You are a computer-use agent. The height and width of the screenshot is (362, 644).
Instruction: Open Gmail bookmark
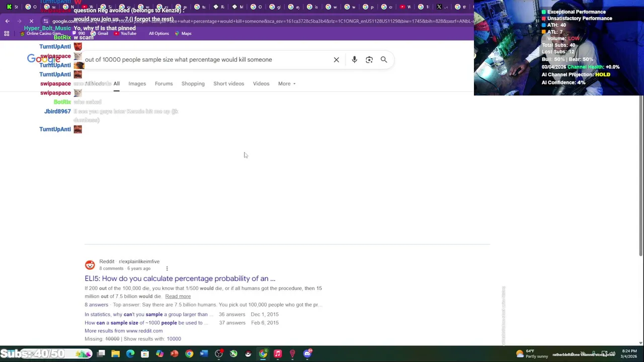[x=99, y=34]
